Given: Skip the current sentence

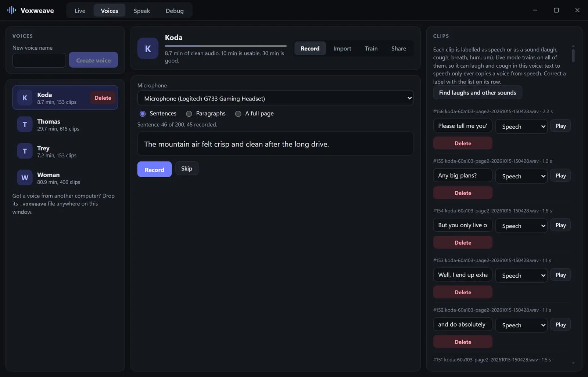Looking at the screenshot, I should click(187, 168).
